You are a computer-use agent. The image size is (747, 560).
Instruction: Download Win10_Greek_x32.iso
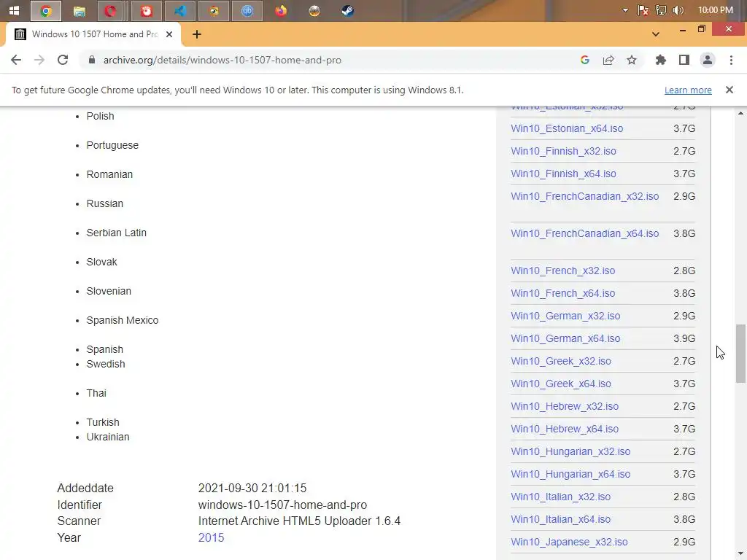[561, 361]
